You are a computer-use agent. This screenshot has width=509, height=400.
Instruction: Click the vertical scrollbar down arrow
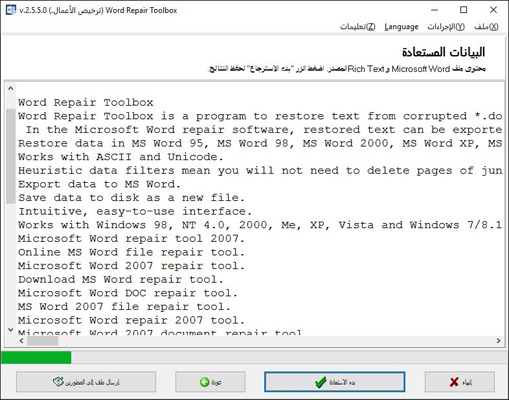[11, 330]
